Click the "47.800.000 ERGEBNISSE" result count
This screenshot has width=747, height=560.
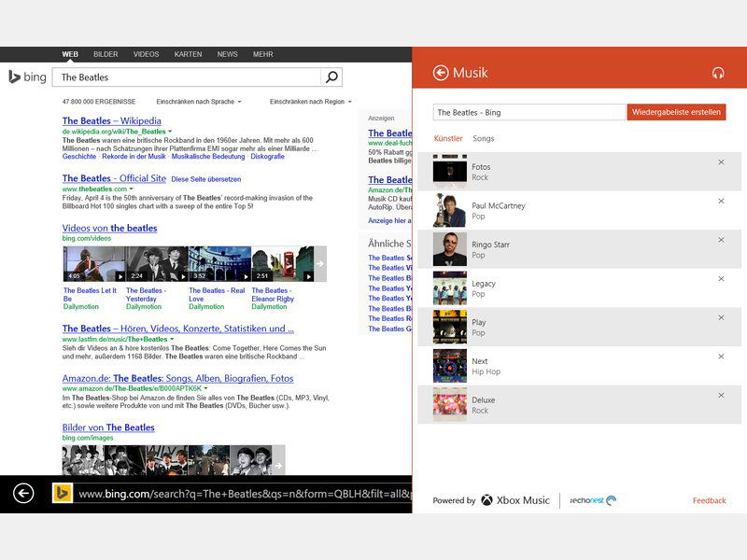pyautogui.click(x=99, y=102)
